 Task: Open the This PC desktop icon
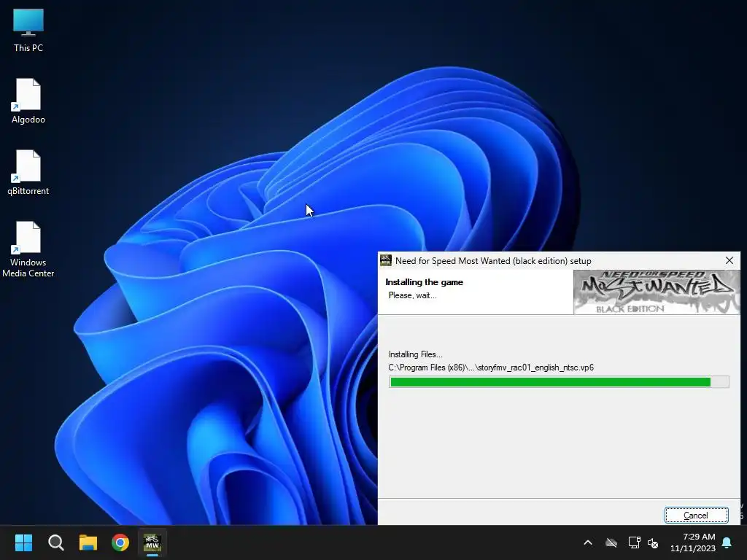tap(28, 30)
